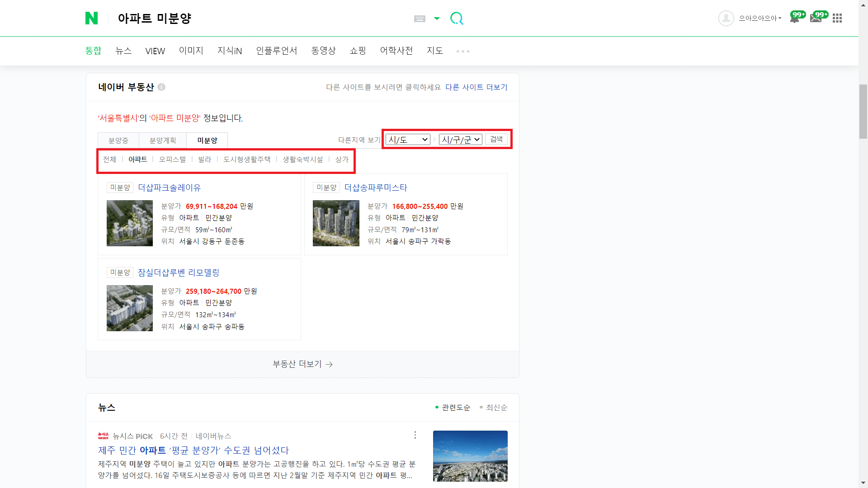Select the 분양계획 tab

pyautogui.click(x=163, y=141)
